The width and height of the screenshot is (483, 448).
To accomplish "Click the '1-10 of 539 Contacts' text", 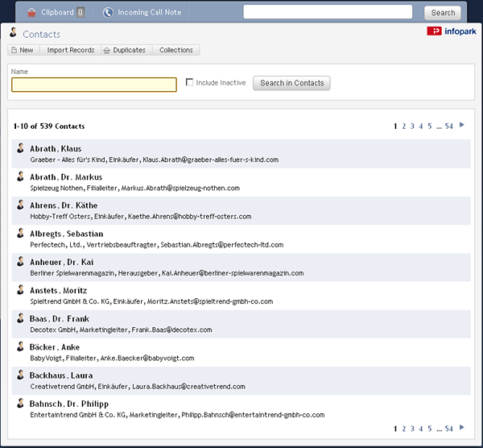I will (49, 127).
